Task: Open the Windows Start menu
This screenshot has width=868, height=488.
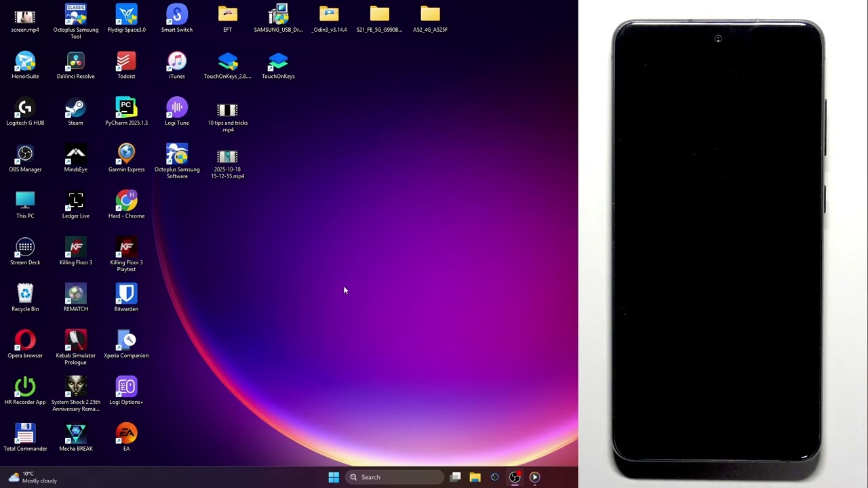Action: 334,477
